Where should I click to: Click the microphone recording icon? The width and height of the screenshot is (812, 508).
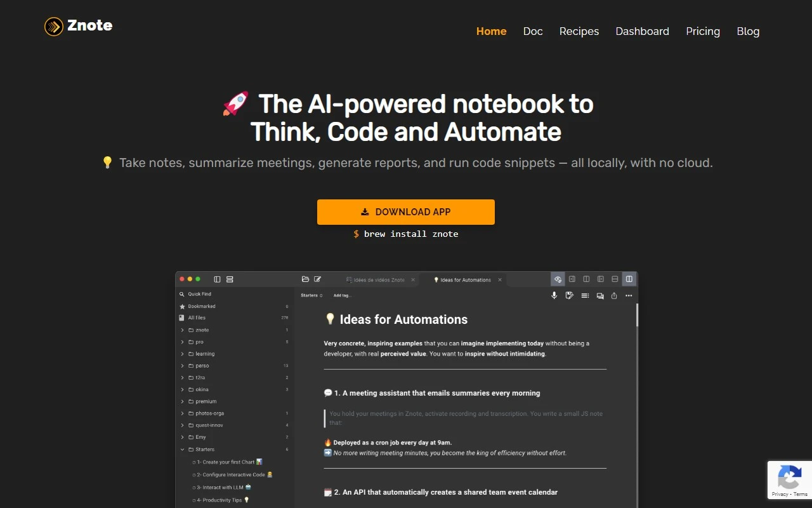pyautogui.click(x=554, y=295)
